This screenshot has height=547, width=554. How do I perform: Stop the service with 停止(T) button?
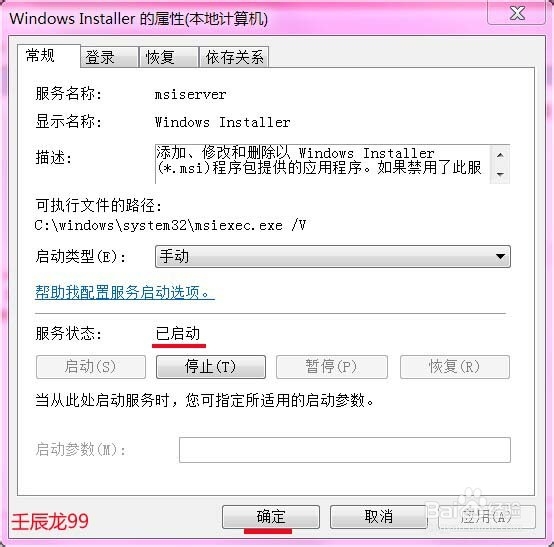pyautogui.click(x=211, y=367)
